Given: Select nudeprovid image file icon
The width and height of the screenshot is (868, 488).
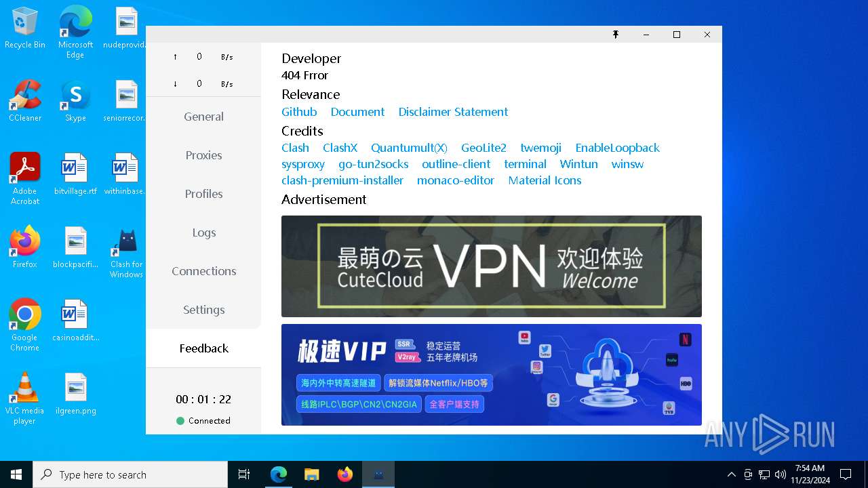Looking at the screenshot, I should pos(126,28).
